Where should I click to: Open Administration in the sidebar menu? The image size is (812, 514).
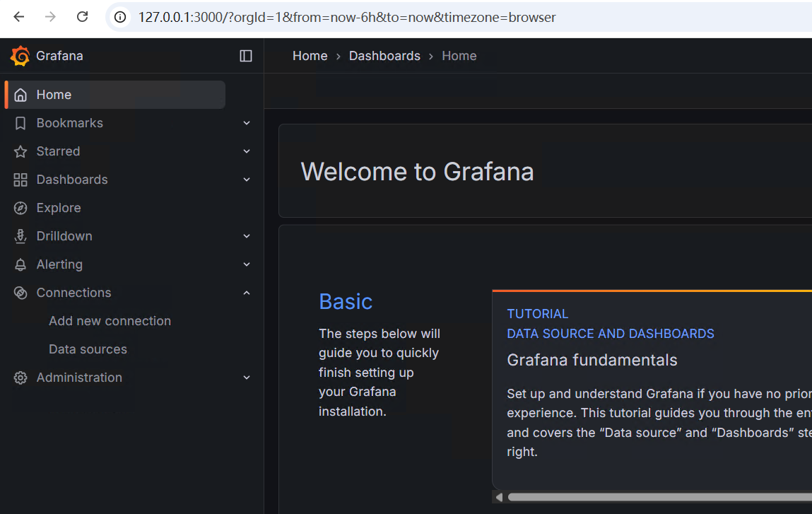click(x=79, y=378)
